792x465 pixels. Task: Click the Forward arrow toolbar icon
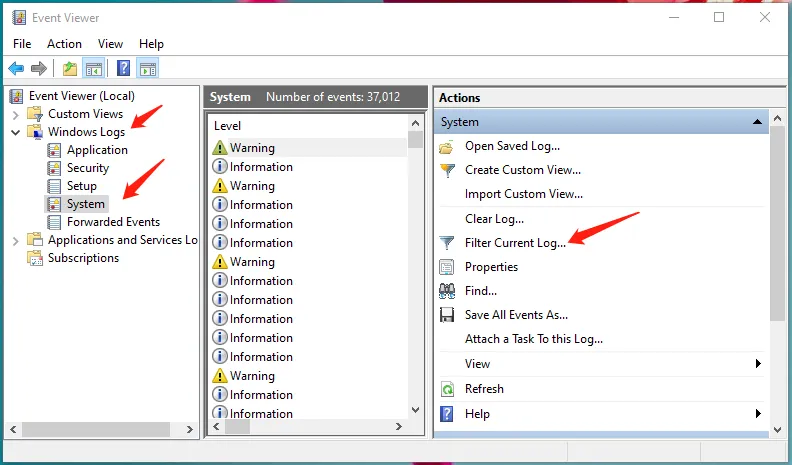pos(38,68)
